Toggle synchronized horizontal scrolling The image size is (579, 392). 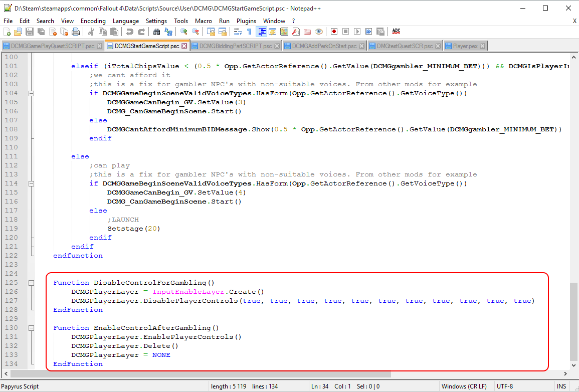pyautogui.click(x=223, y=32)
